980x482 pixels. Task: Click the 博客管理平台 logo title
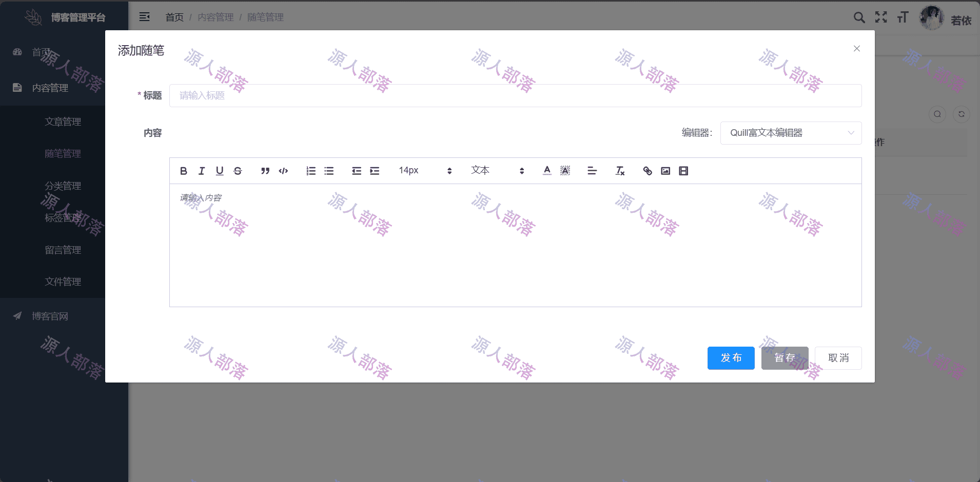point(78,17)
